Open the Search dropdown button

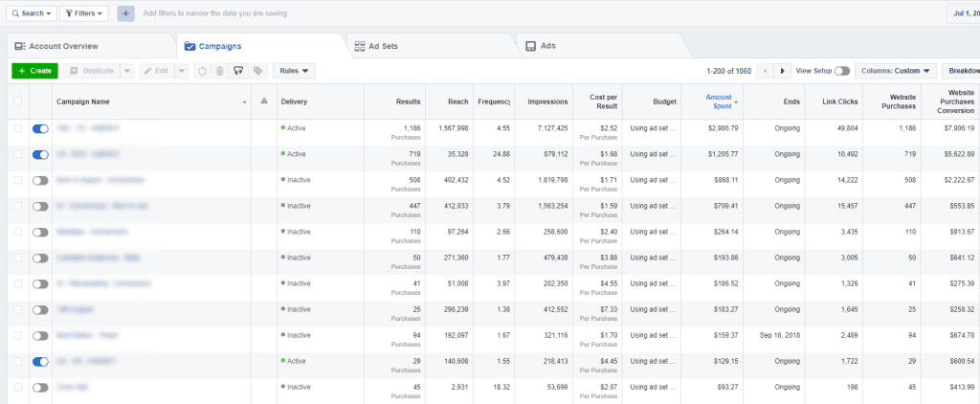[31, 13]
